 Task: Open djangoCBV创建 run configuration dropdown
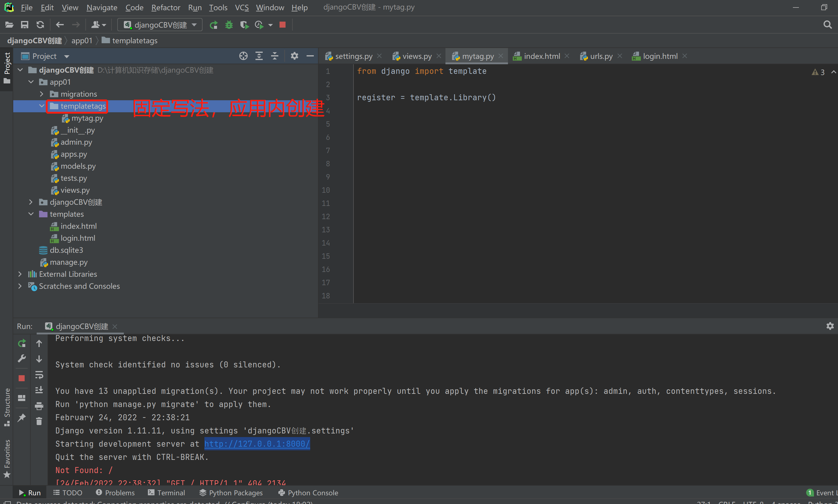(160, 25)
